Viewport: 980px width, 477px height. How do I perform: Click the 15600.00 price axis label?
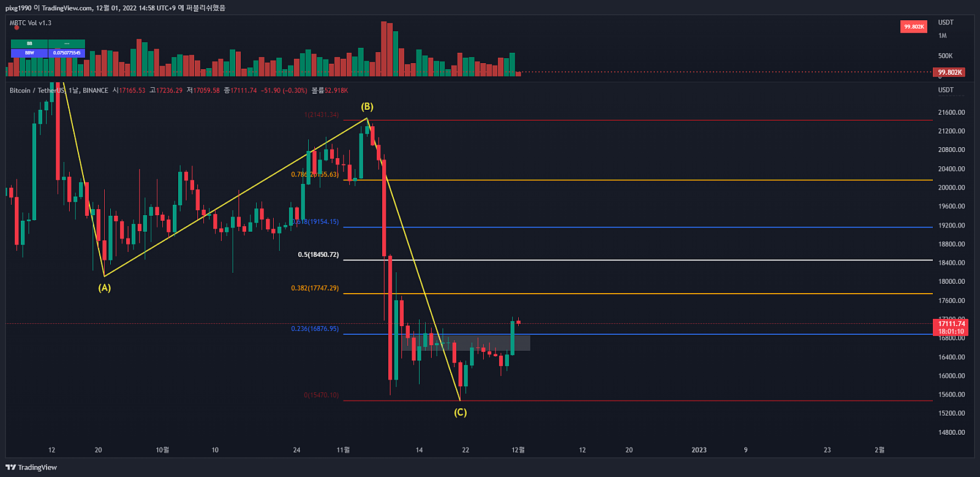pos(951,395)
